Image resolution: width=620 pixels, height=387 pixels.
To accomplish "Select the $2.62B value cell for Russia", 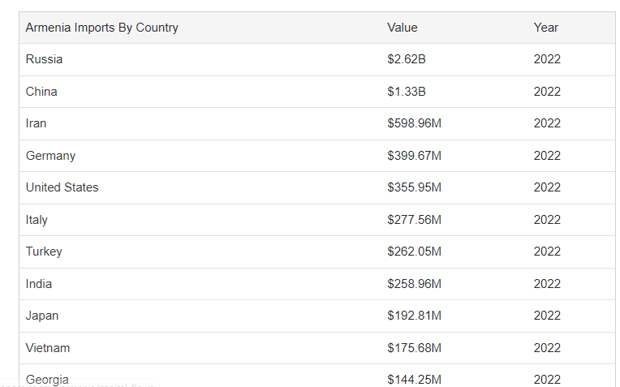I will 406,59.
